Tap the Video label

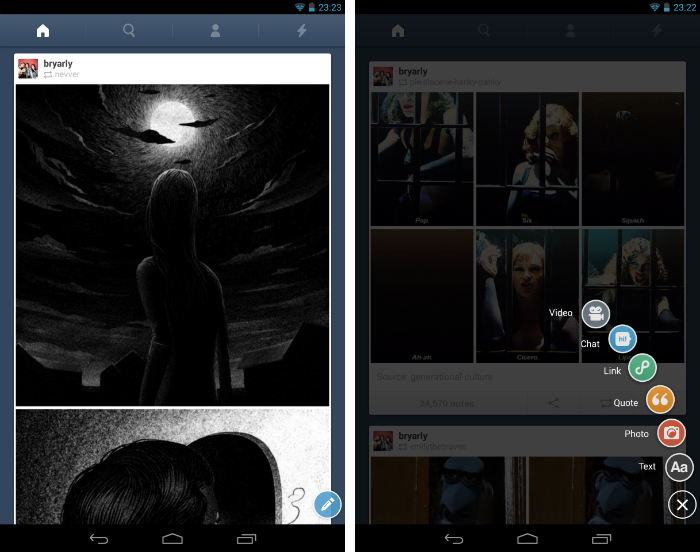click(560, 313)
